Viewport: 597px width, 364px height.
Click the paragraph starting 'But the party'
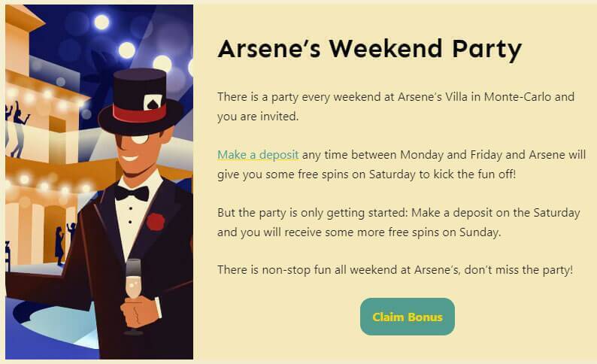coord(399,223)
